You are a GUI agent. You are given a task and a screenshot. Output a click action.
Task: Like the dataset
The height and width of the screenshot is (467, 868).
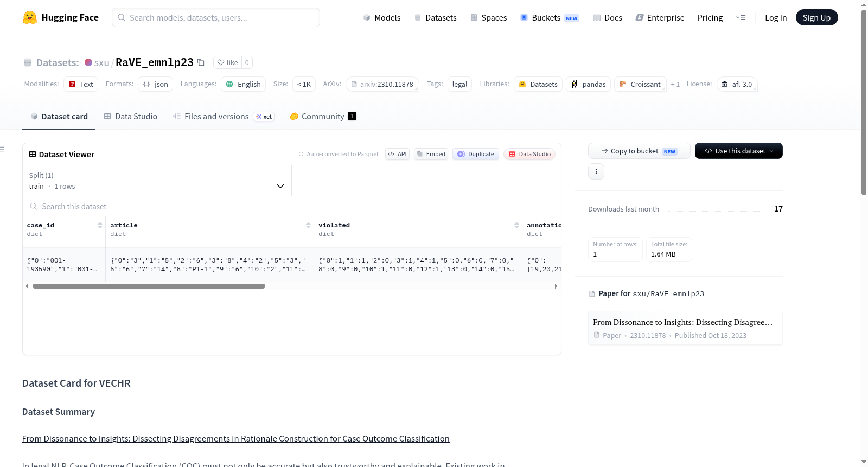pyautogui.click(x=227, y=62)
